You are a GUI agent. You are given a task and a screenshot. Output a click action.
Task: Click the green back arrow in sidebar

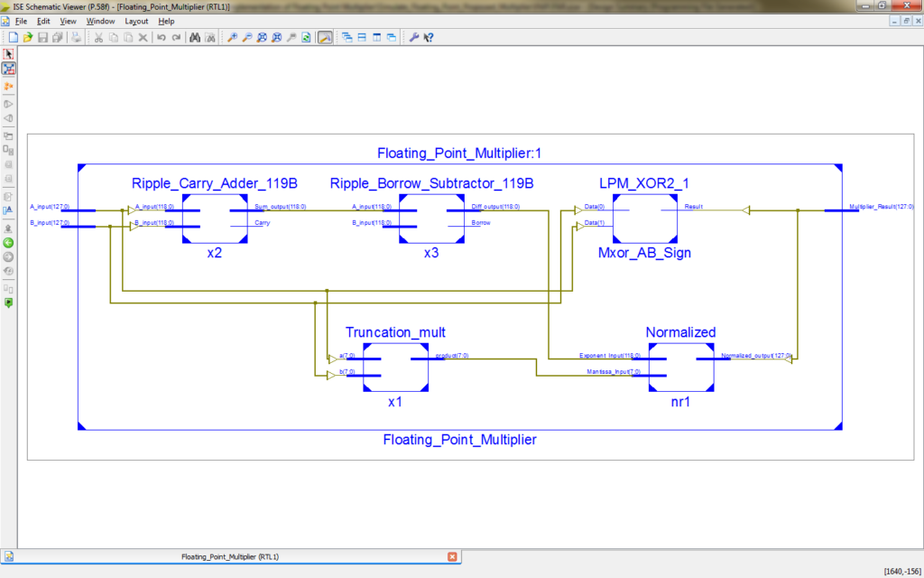(9, 242)
